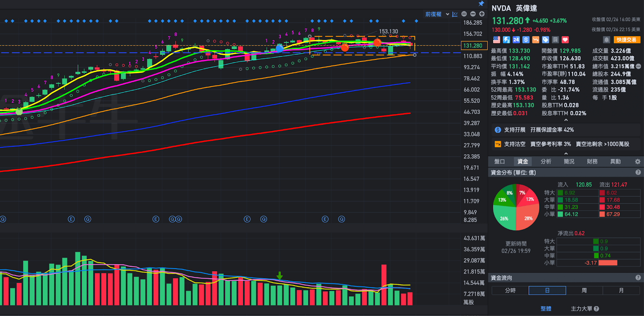The image size is (644, 316).
Task: Select the 月 period option
Action: point(621,291)
